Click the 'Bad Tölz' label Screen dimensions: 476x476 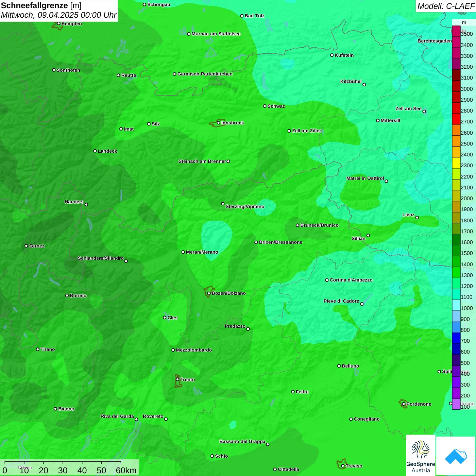[x=255, y=16]
